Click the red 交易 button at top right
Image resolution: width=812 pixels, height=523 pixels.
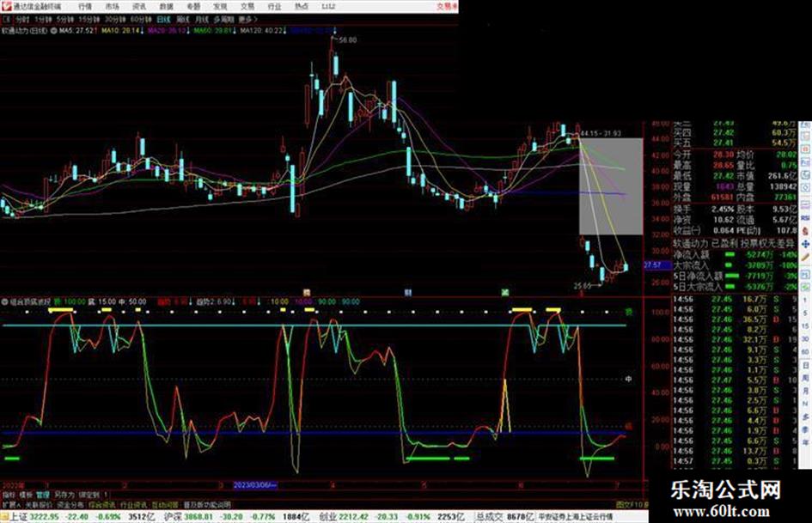[447, 7]
